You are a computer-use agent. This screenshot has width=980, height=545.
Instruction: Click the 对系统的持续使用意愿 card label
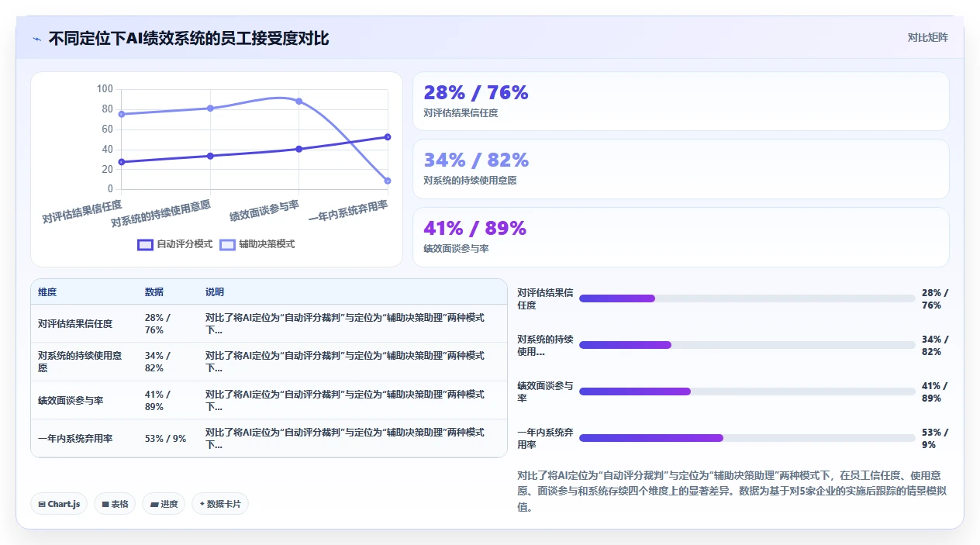pyautogui.click(x=470, y=180)
